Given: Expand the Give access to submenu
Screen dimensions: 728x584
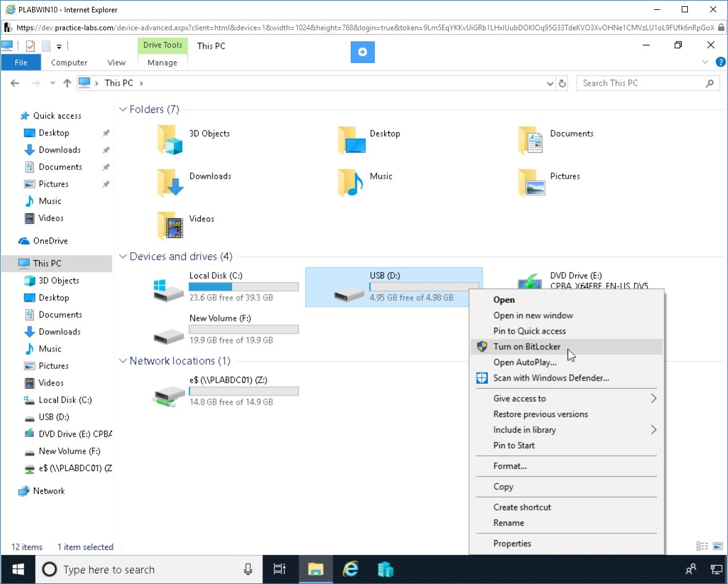Looking at the screenshot, I should click(566, 399).
